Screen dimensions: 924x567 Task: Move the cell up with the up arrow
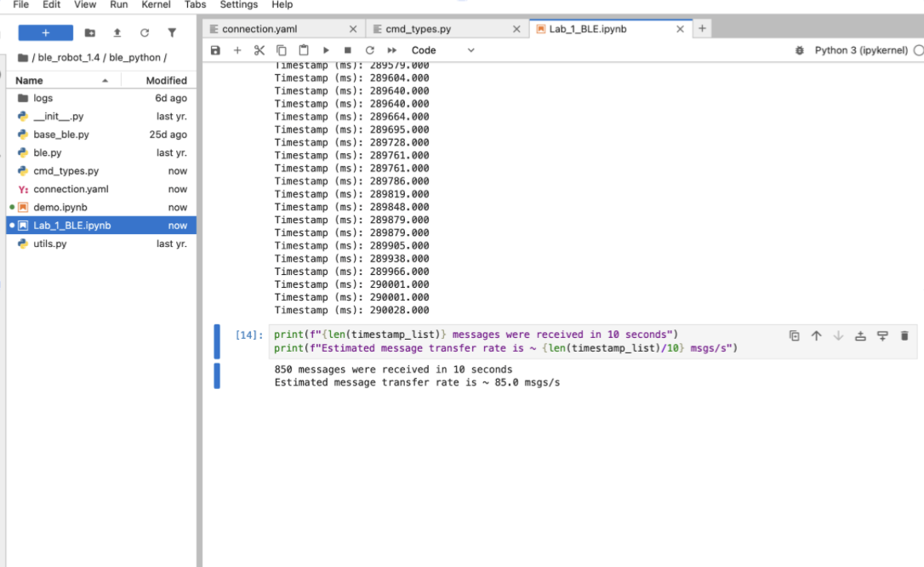point(816,336)
